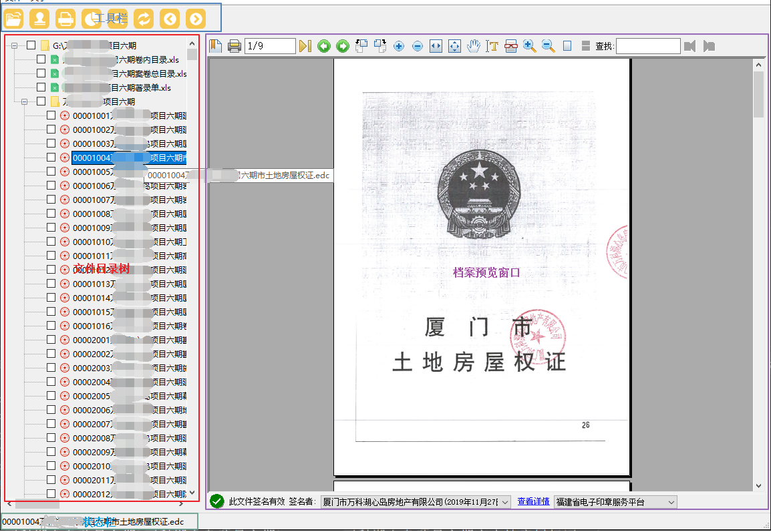The width and height of the screenshot is (771, 532).
Task: Switch to single page layout icon
Action: point(567,46)
